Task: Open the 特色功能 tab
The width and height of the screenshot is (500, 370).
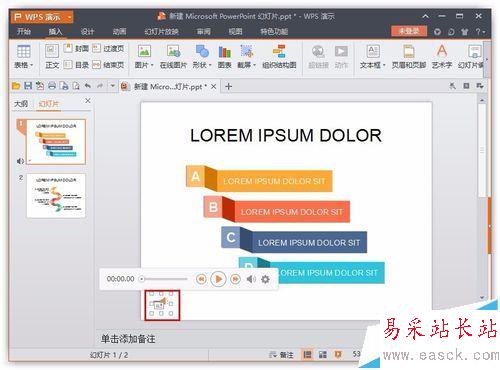Action: [274, 32]
